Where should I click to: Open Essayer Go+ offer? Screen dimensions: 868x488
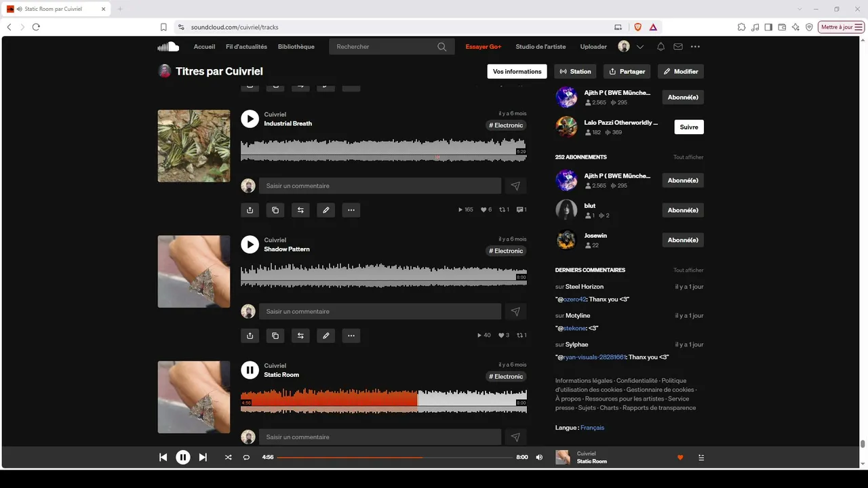click(484, 47)
